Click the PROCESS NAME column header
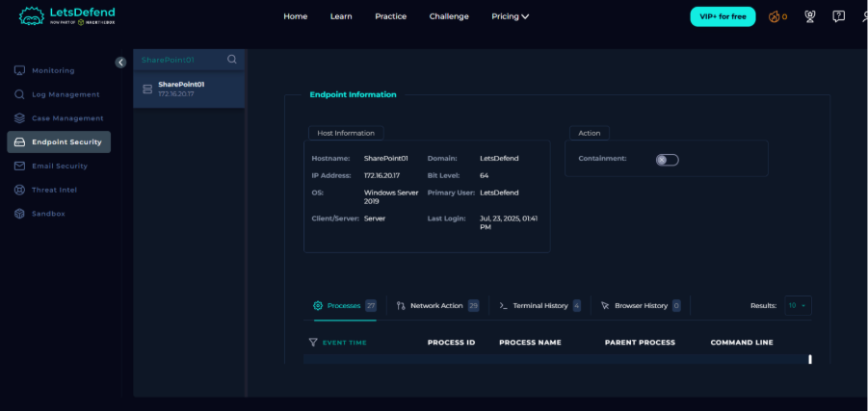 [530, 343]
